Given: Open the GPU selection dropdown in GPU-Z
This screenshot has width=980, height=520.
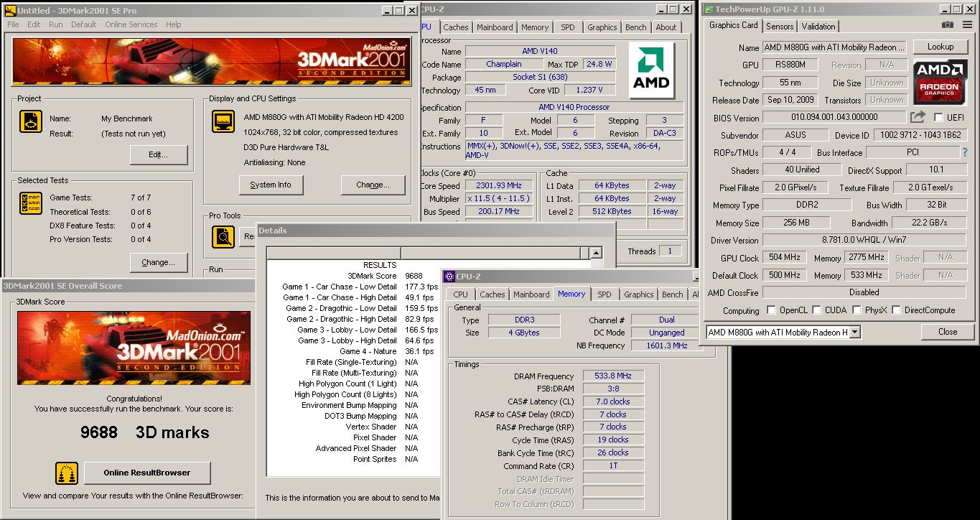Looking at the screenshot, I should (854, 332).
